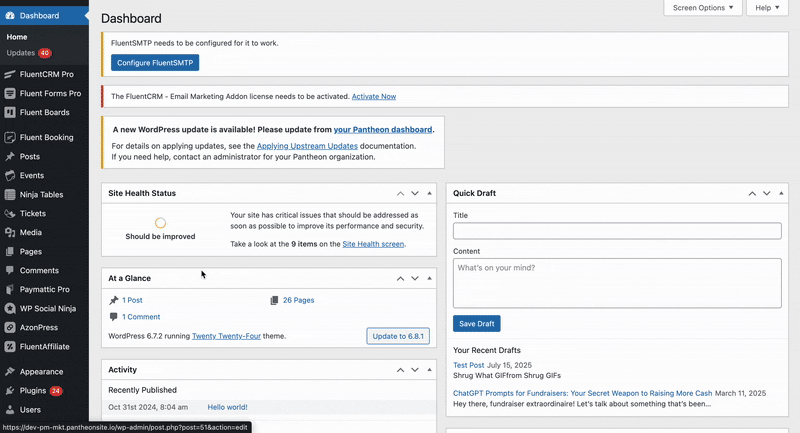Click the Fluent Booking sidebar icon
Image resolution: width=800 pixels, height=433 pixels.
(10, 137)
